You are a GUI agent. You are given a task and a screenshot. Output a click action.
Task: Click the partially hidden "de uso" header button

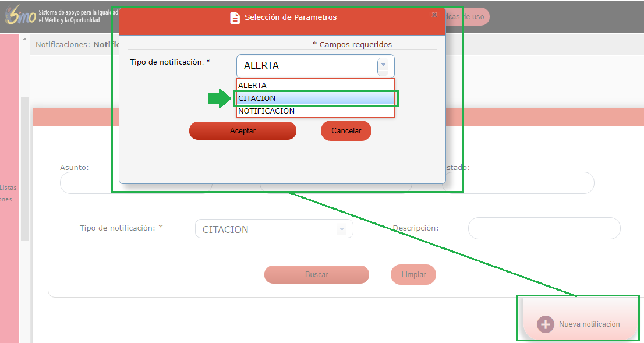(x=469, y=17)
